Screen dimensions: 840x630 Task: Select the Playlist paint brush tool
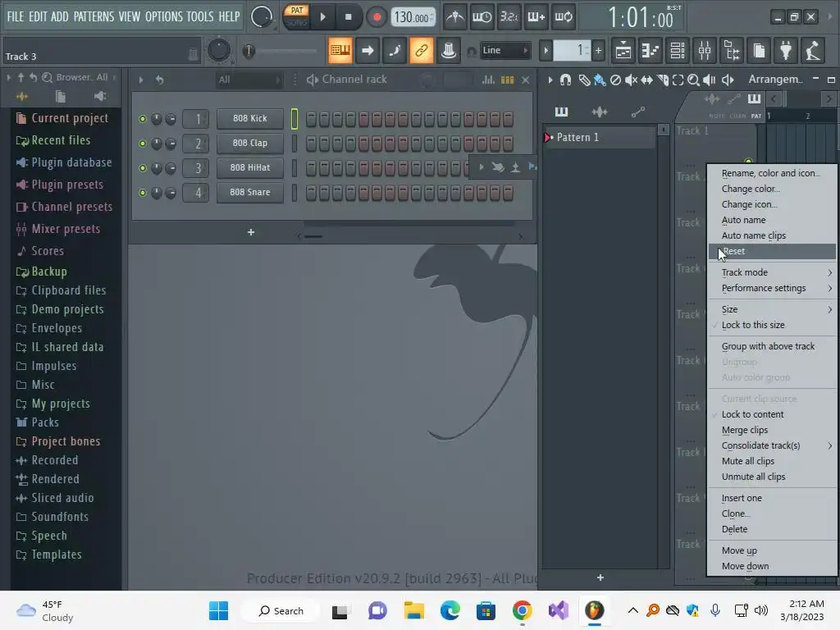(600, 80)
